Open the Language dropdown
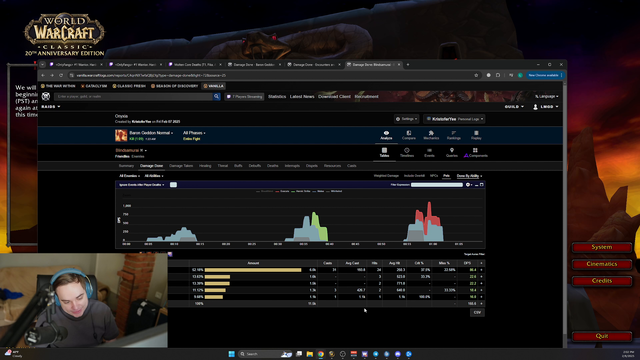 (x=547, y=96)
